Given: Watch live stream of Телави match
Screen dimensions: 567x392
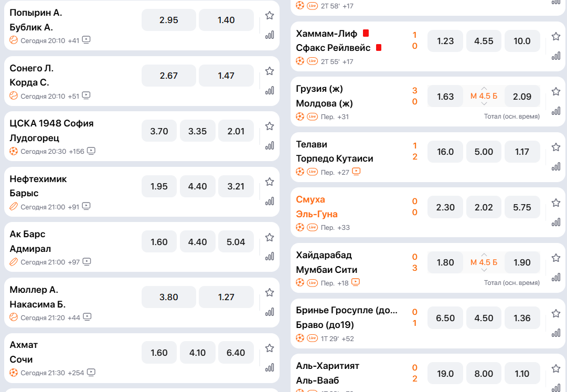Looking at the screenshot, I should pos(356,172).
